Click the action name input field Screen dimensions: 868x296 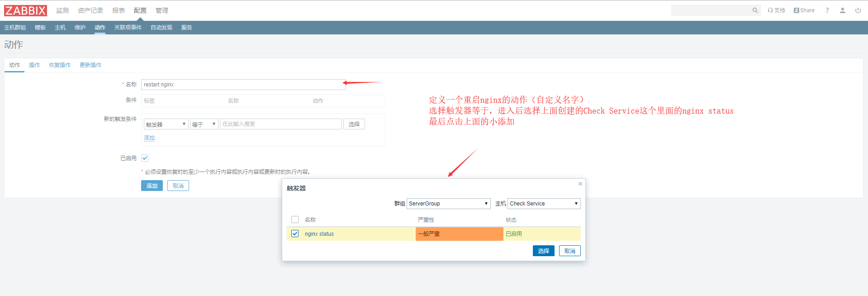[x=243, y=85]
